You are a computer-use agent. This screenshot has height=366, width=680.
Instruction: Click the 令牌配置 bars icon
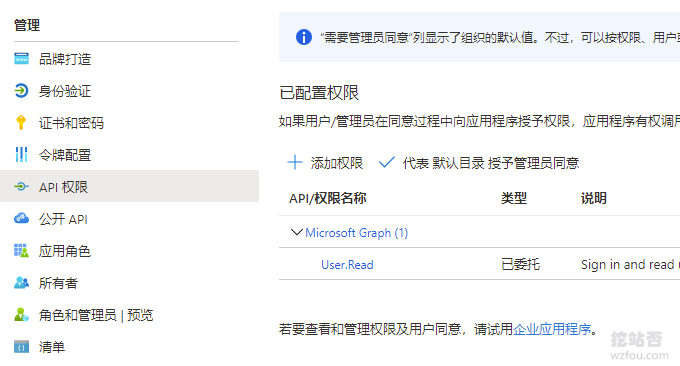(x=21, y=155)
